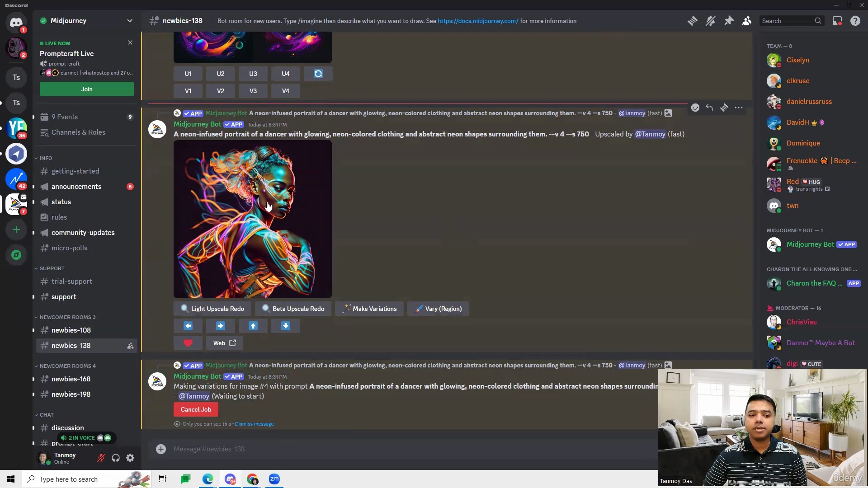The height and width of the screenshot is (488, 868).
Task: Open the status channel
Action: (x=87, y=202)
